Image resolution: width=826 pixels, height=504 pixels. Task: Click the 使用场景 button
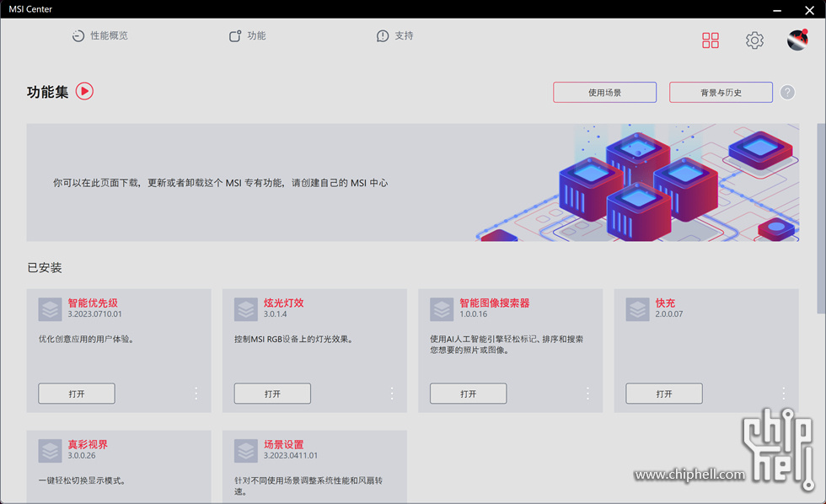point(605,93)
